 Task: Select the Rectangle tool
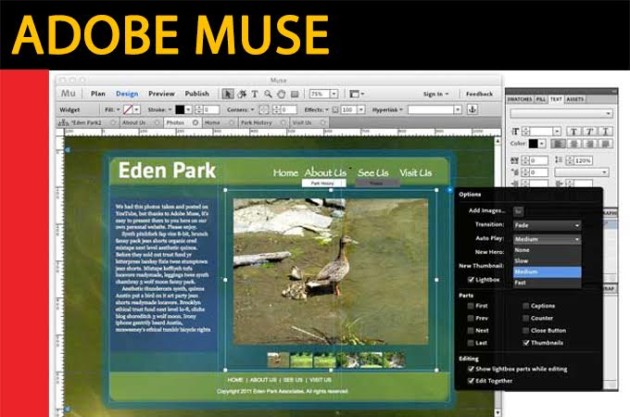coord(295,94)
